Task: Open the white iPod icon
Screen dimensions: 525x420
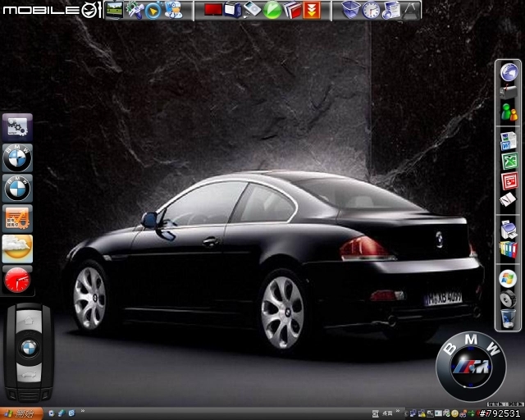Action: point(252,9)
